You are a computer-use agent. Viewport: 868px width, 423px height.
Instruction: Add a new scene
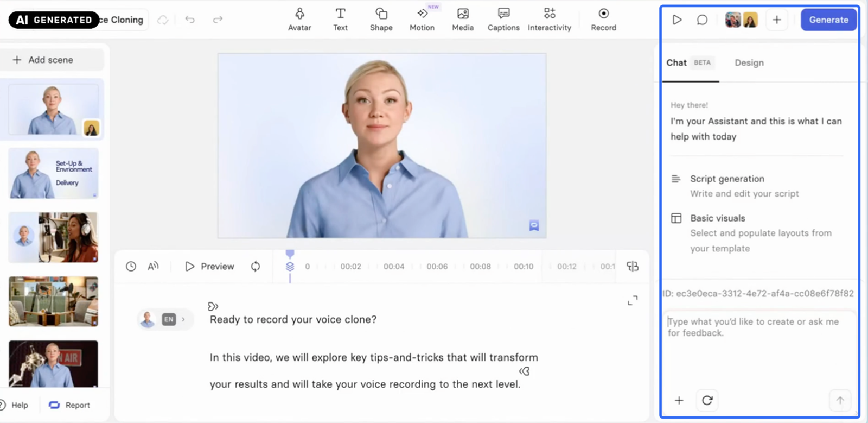[x=53, y=60]
